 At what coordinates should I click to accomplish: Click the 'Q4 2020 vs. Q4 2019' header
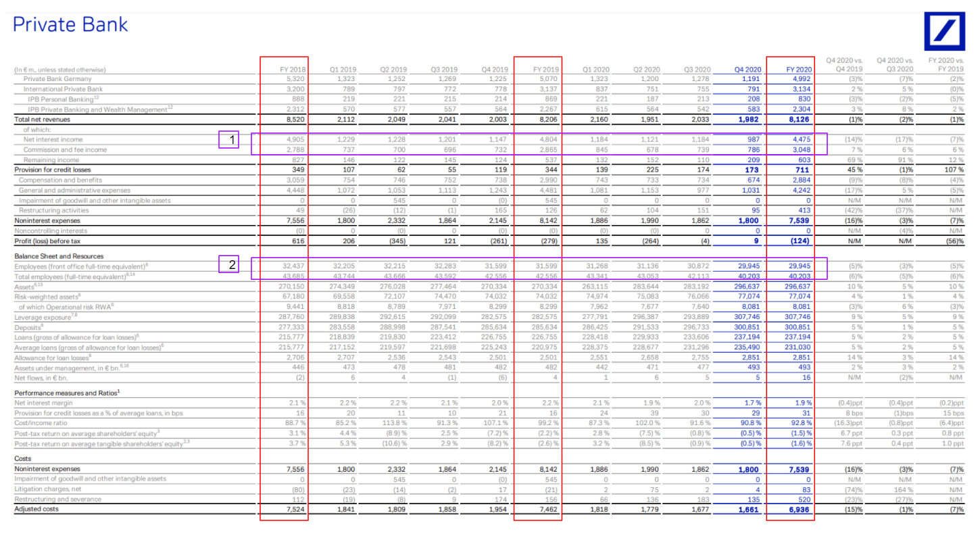point(844,66)
